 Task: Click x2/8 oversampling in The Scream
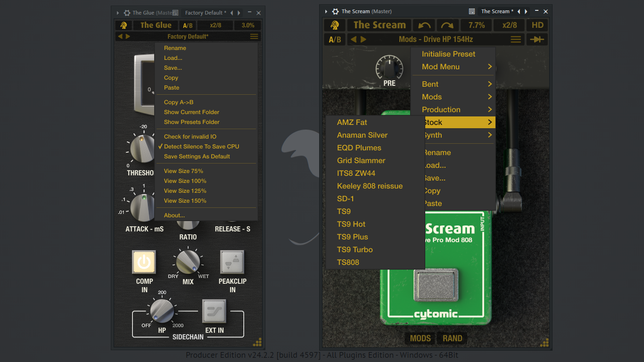pos(509,25)
